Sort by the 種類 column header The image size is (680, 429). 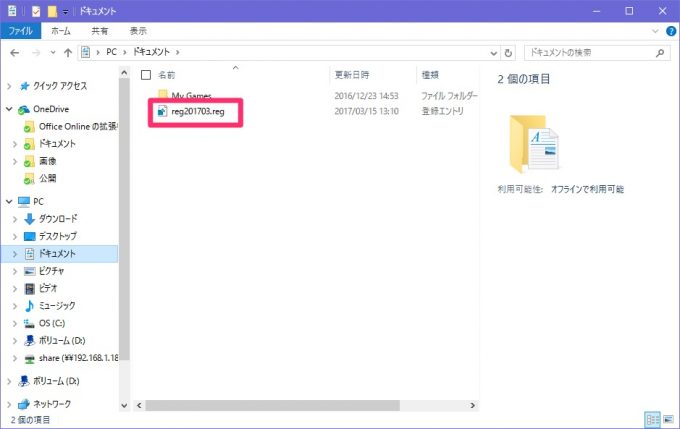point(430,75)
